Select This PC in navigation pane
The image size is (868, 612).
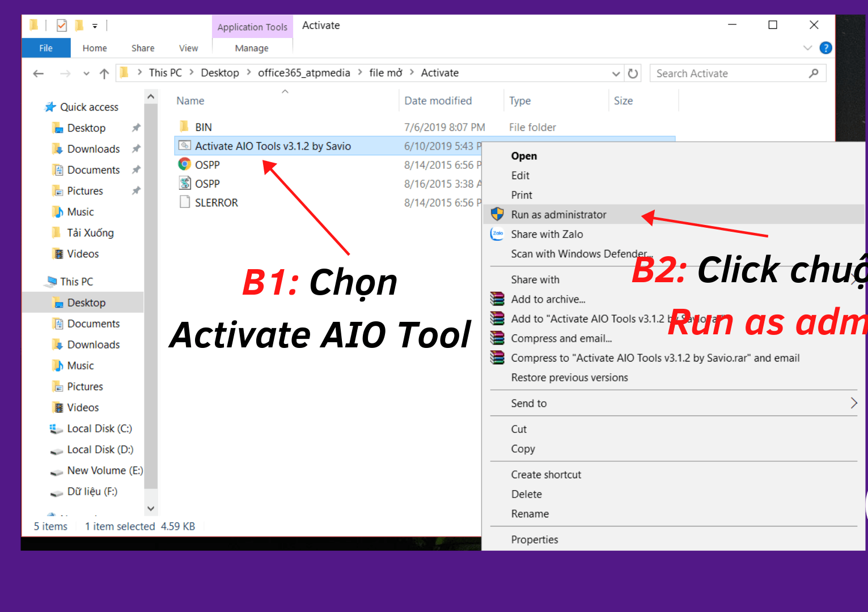point(77,282)
